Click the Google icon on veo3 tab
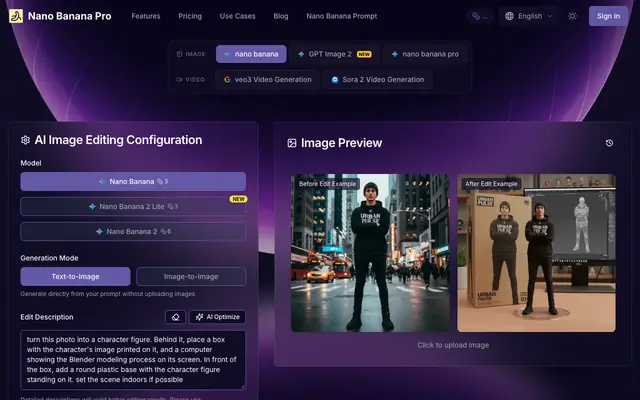This screenshot has height=400, width=640. tap(227, 80)
